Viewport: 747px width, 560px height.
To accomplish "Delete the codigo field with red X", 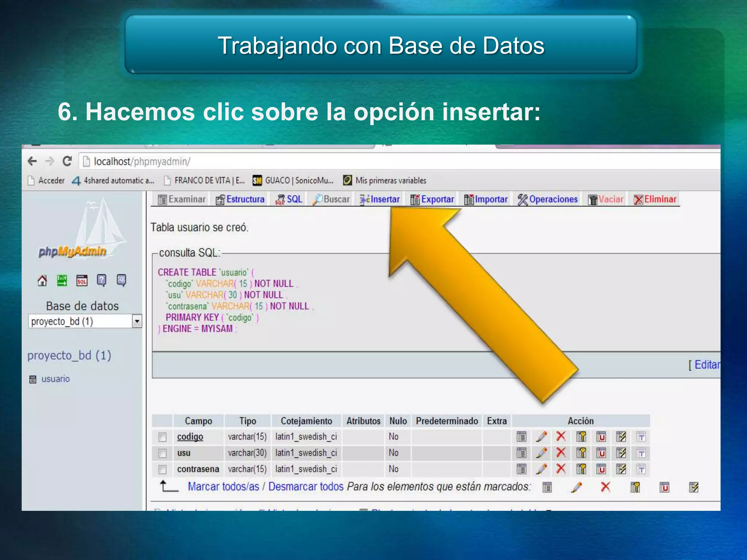I will (x=561, y=436).
